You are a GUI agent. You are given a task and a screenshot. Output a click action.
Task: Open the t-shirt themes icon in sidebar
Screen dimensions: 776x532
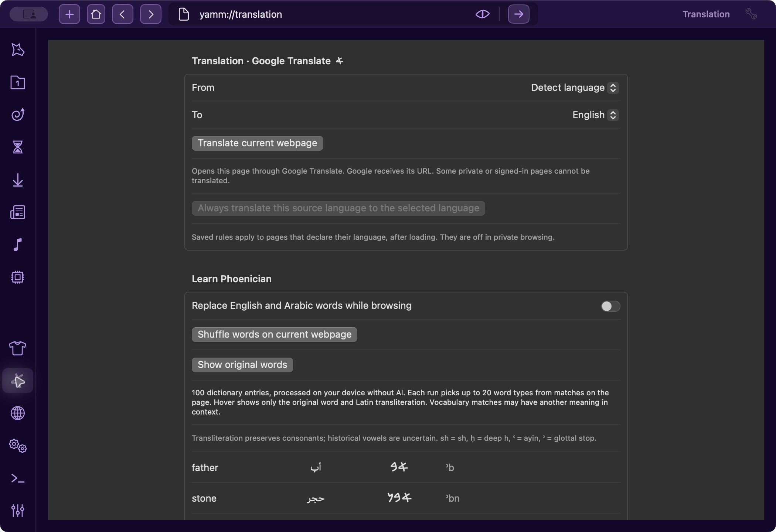[x=18, y=348]
